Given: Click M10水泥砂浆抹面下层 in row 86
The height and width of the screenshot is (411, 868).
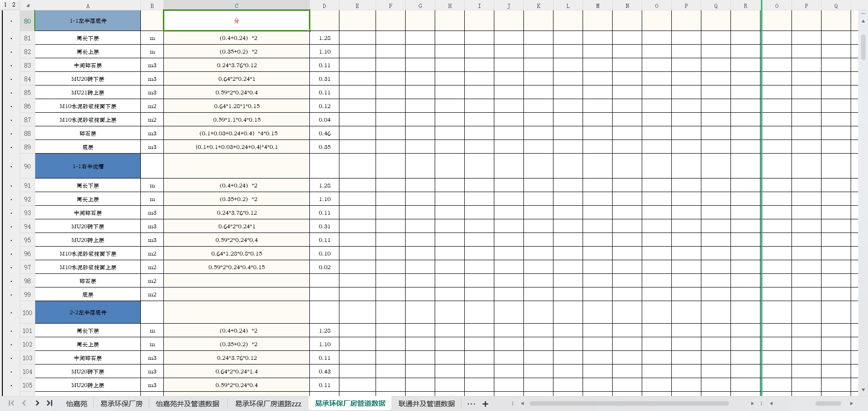Looking at the screenshot, I should pos(88,106).
